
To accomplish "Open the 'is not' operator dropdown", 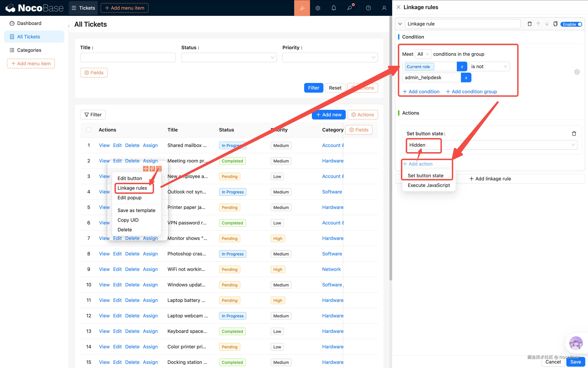I will [x=489, y=66].
